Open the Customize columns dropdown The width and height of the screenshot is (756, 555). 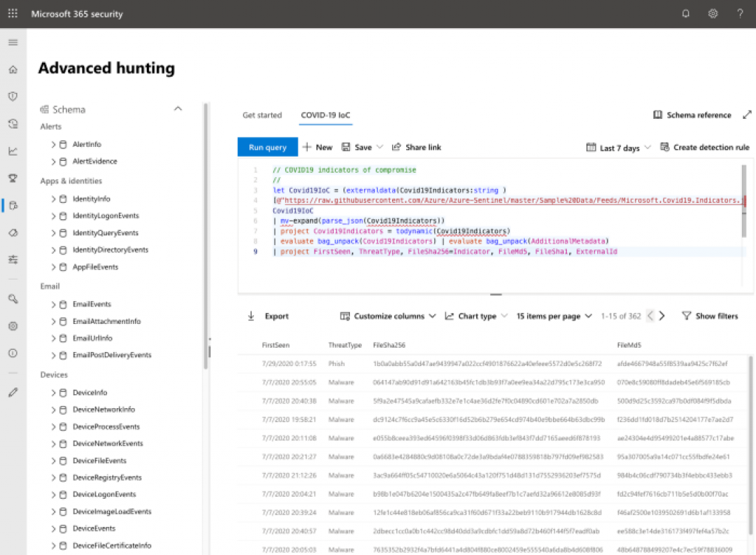pos(388,316)
